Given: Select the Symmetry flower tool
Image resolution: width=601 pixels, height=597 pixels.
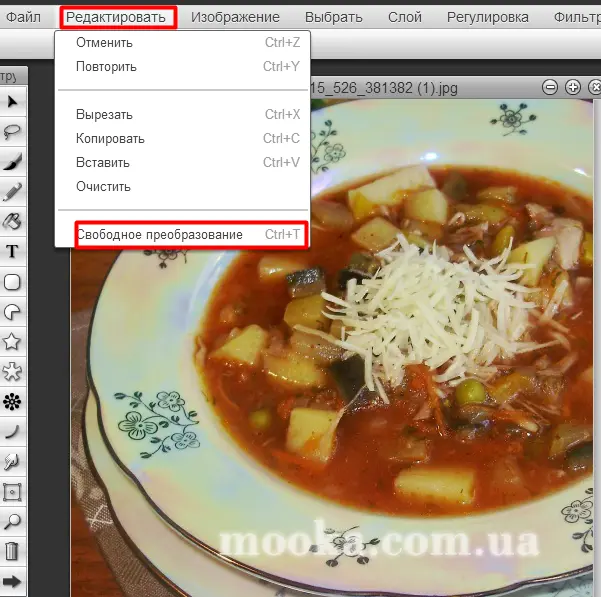Looking at the screenshot, I should pos(12,402).
